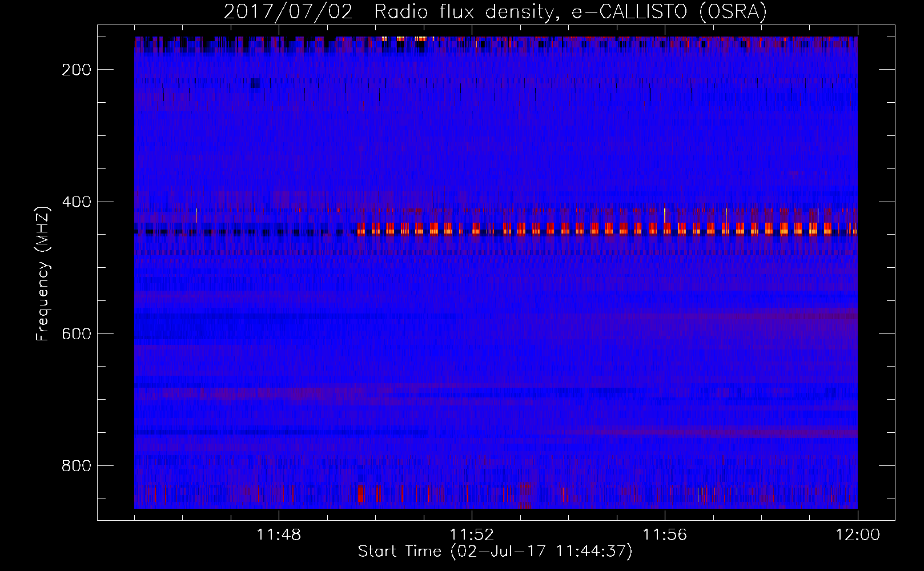Click the '400' frequency axis label
924x571 pixels.
coord(76,202)
